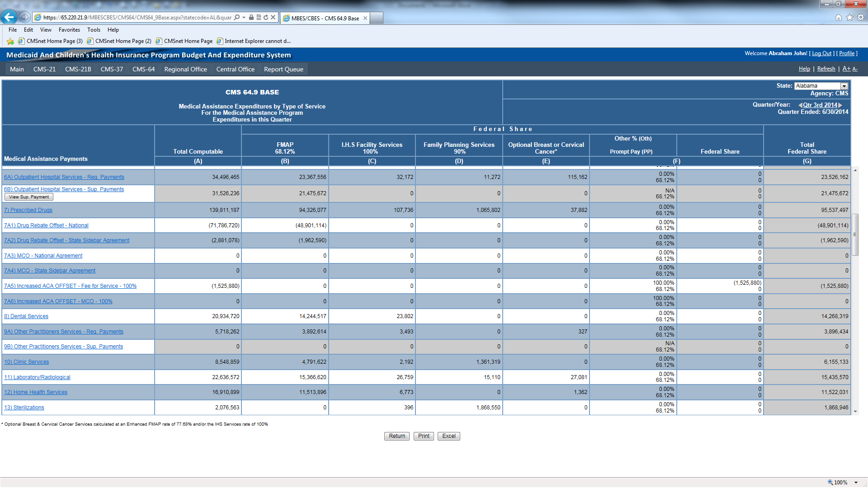This screenshot has height=488, width=868.
Task: Click View Sup. Payment button
Action: pyautogui.click(x=29, y=197)
